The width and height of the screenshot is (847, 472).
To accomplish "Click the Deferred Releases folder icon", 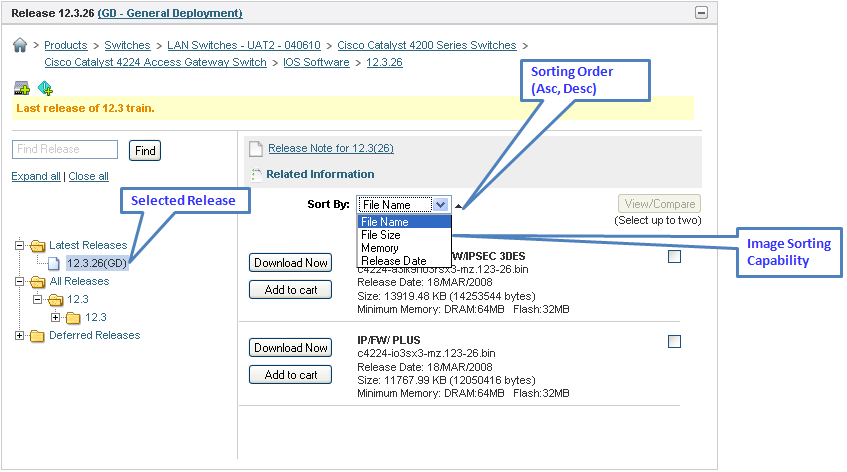I will [x=37, y=336].
